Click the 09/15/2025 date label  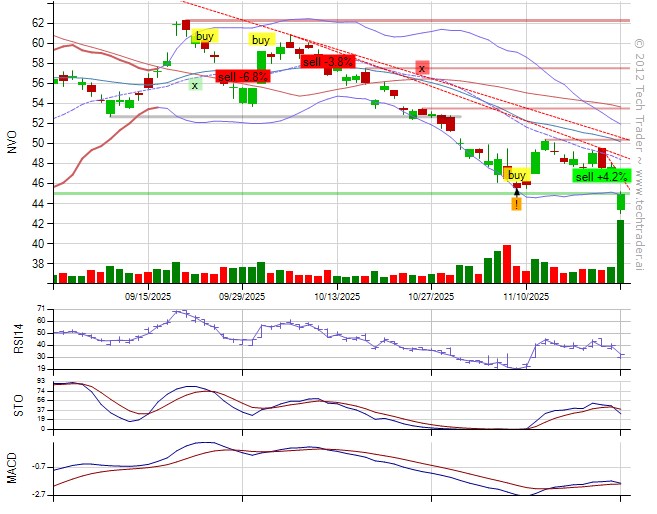coord(148,296)
